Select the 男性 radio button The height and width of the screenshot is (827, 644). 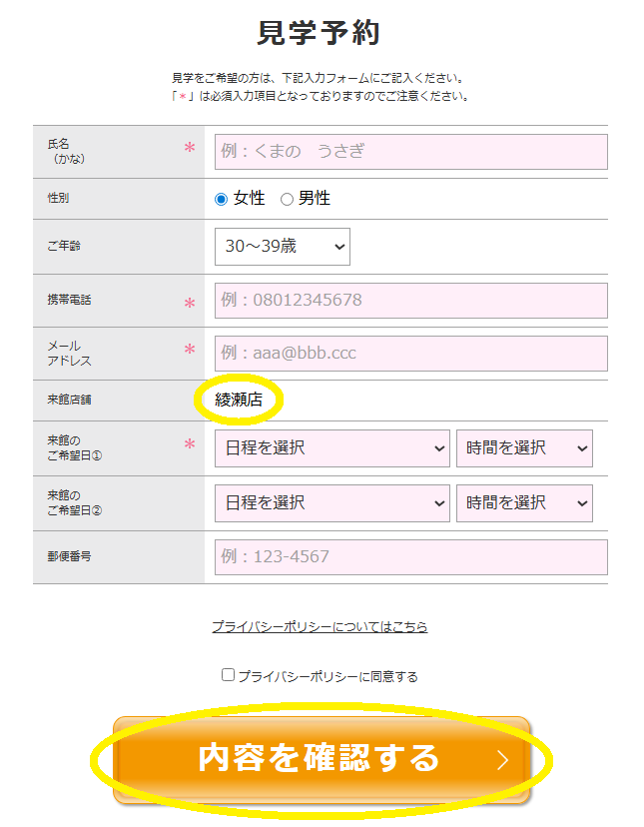(x=287, y=200)
